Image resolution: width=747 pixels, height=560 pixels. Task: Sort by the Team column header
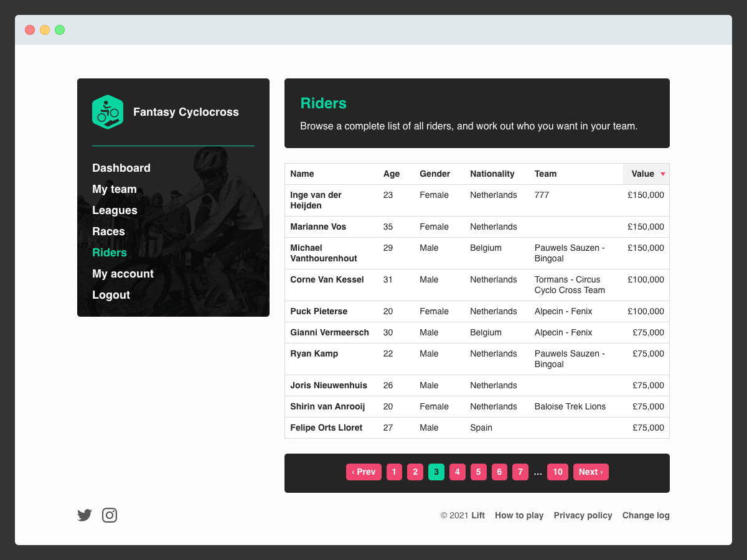[x=545, y=174]
